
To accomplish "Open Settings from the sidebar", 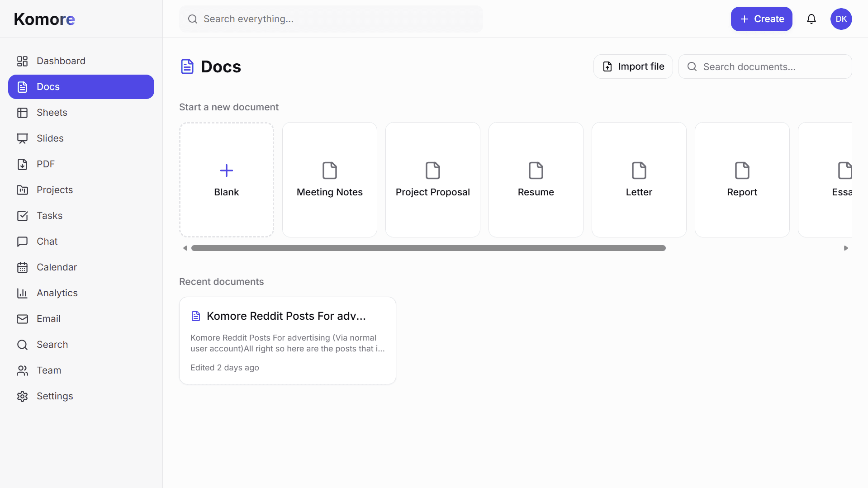I will (55, 396).
